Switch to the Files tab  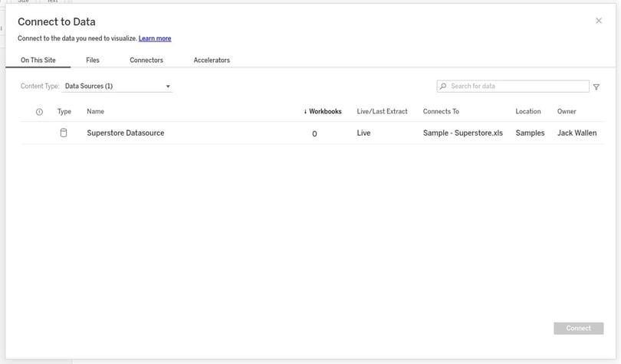92,60
